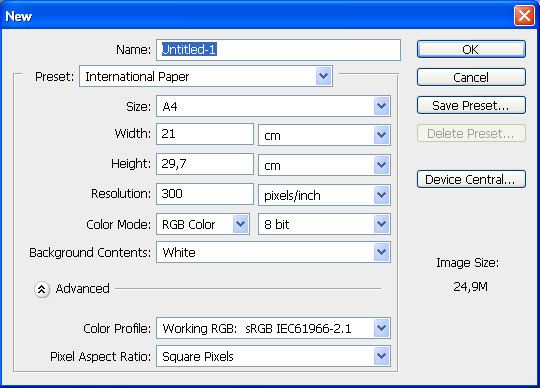
Task: Open the Background Contents dropdown
Action: pos(273,252)
